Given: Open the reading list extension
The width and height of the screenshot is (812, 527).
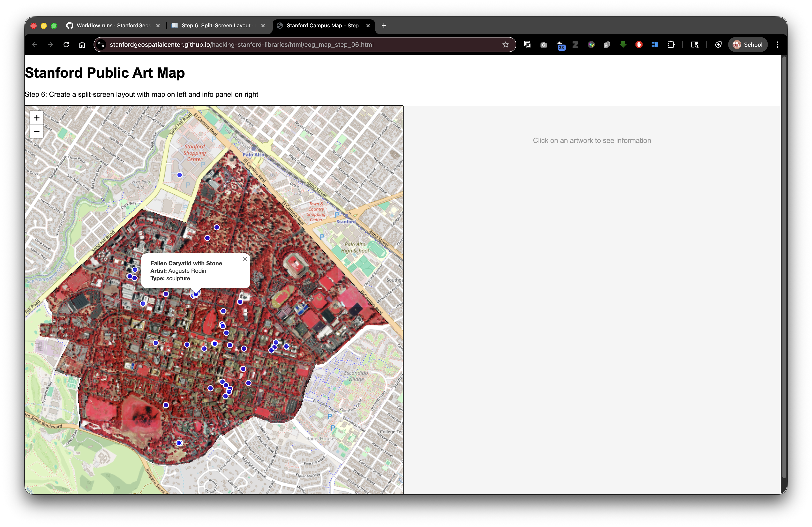Looking at the screenshot, I should coord(654,44).
